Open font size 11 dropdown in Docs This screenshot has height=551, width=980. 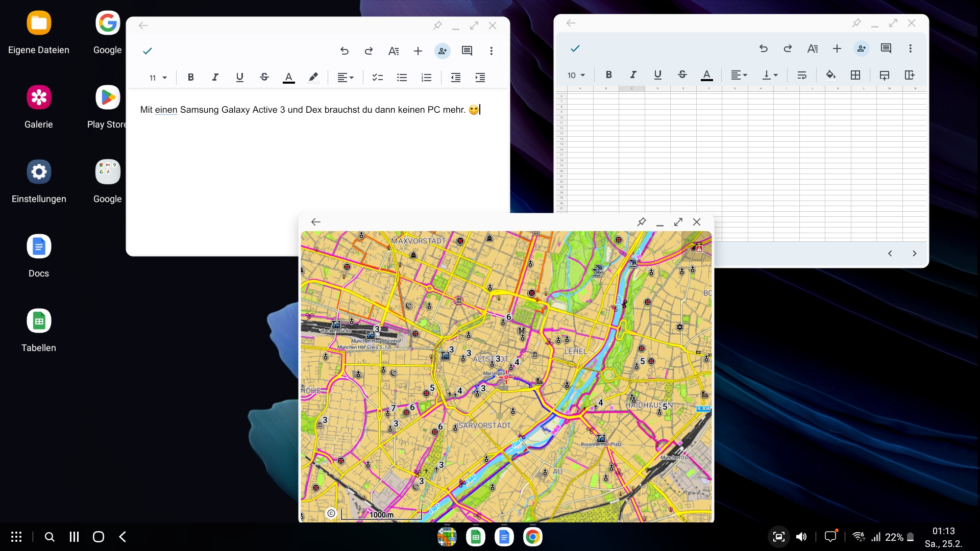coord(158,78)
